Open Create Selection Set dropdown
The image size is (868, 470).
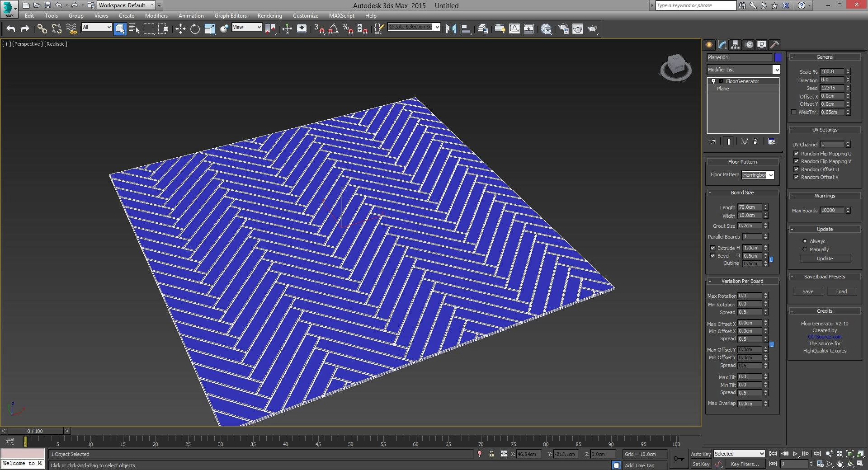[414, 27]
